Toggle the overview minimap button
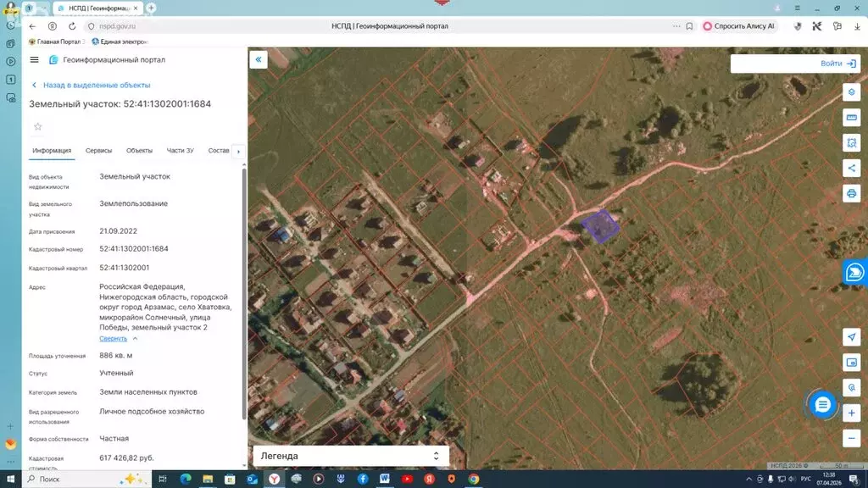Image resolution: width=868 pixels, height=488 pixels. coord(852,363)
